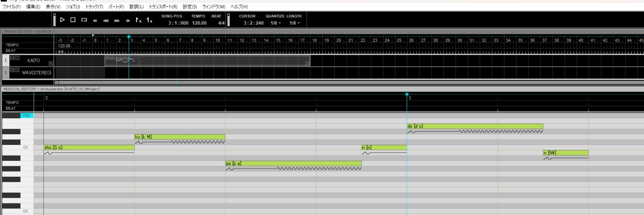Click the transport toolbar grip handle
This screenshot has height=215, width=644.
[x=55, y=20]
